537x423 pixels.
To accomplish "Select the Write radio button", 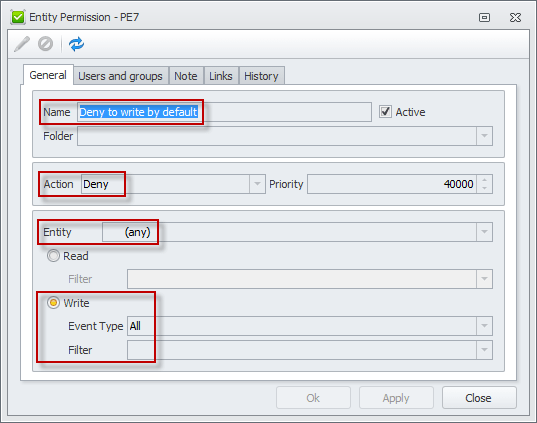I will [53, 303].
